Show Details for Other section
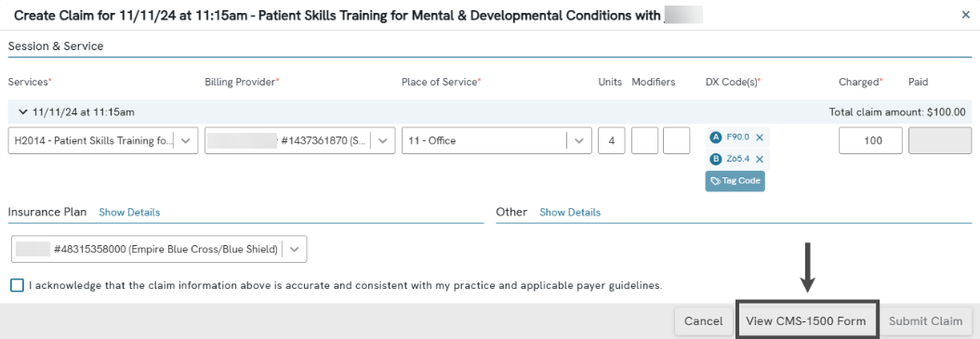The height and width of the screenshot is (339, 980). click(570, 213)
